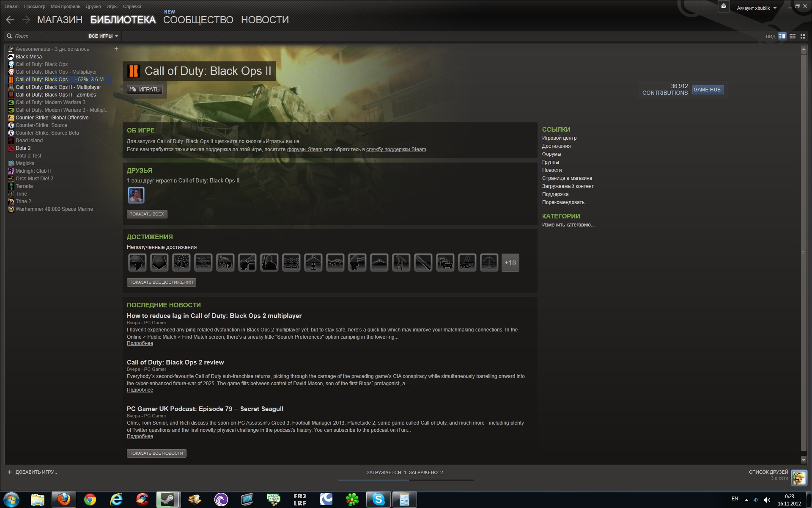Go back with the left arrow

10,20
